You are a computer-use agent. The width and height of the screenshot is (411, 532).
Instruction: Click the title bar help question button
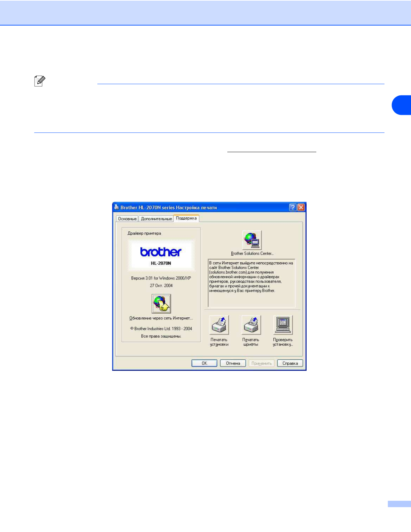293,207
